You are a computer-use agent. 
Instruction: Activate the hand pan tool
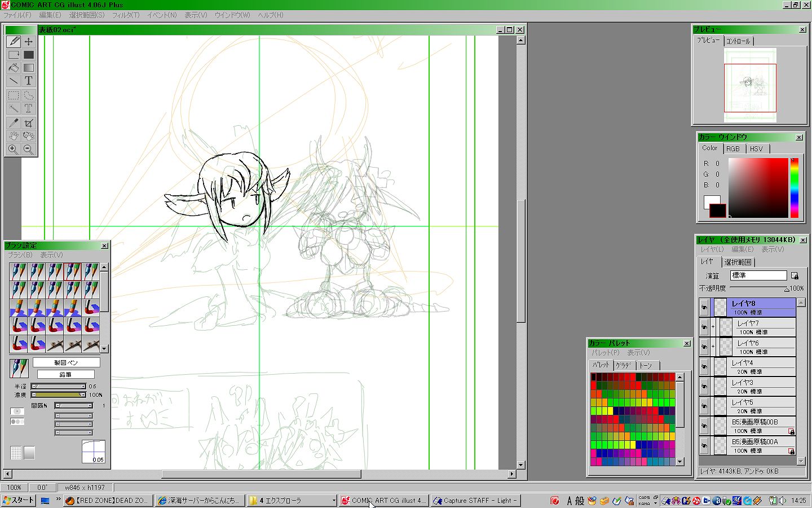pos(14,135)
